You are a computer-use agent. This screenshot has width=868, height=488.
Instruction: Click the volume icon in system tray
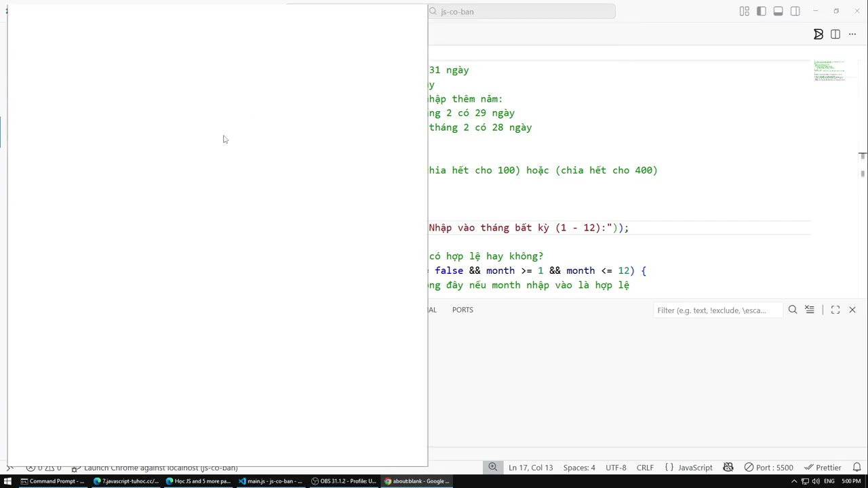point(814,481)
